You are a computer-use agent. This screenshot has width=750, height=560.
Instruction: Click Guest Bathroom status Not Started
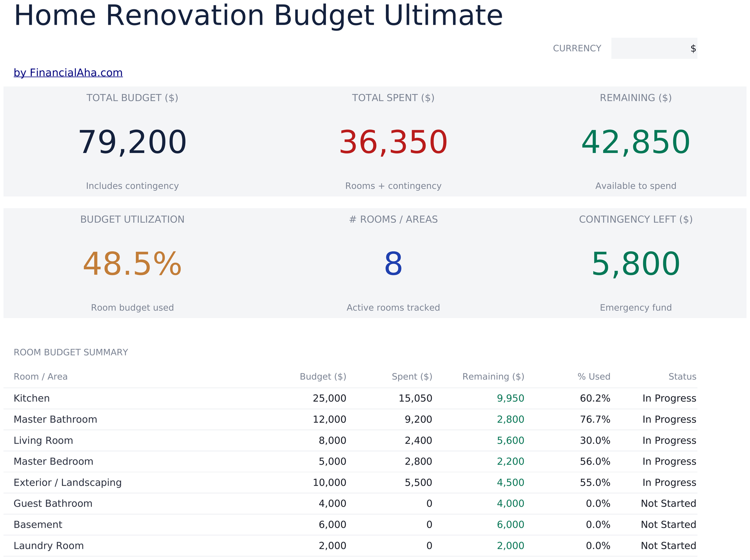point(669,503)
